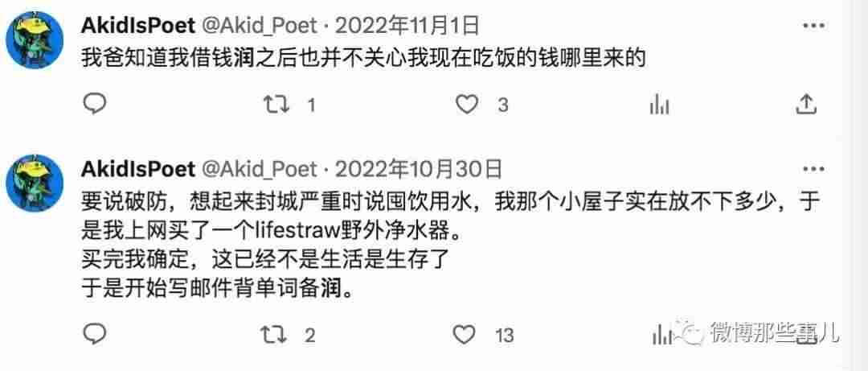Retweet the November 1 tweet
This screenshot has width=868, height=371.
[276, 105]
